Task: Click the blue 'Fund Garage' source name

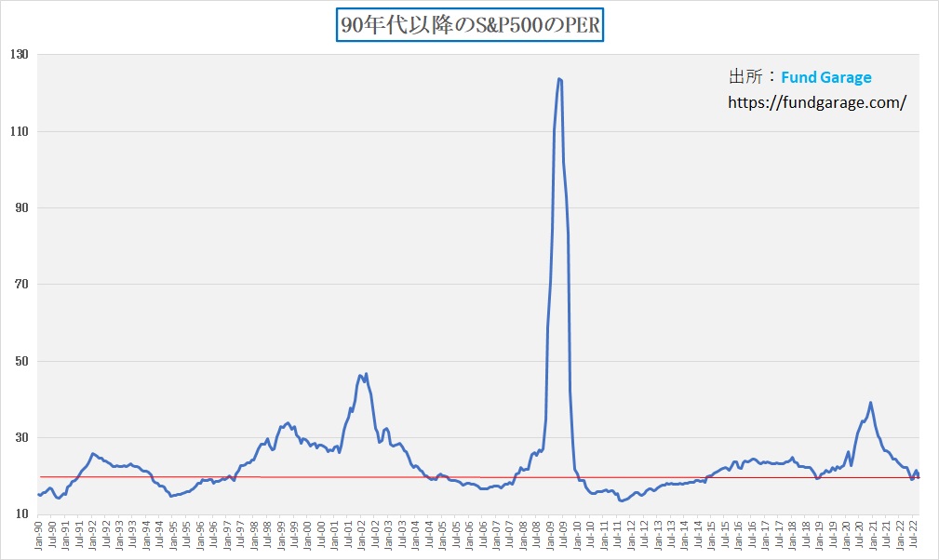Action: tap(825, 78)
